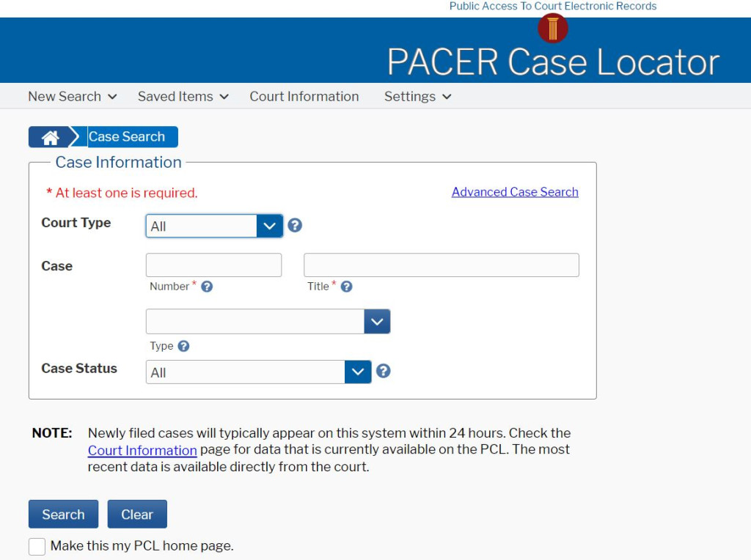Open help icon beside Case Title label
Screen dimensions: 751x560
(346, 287)
